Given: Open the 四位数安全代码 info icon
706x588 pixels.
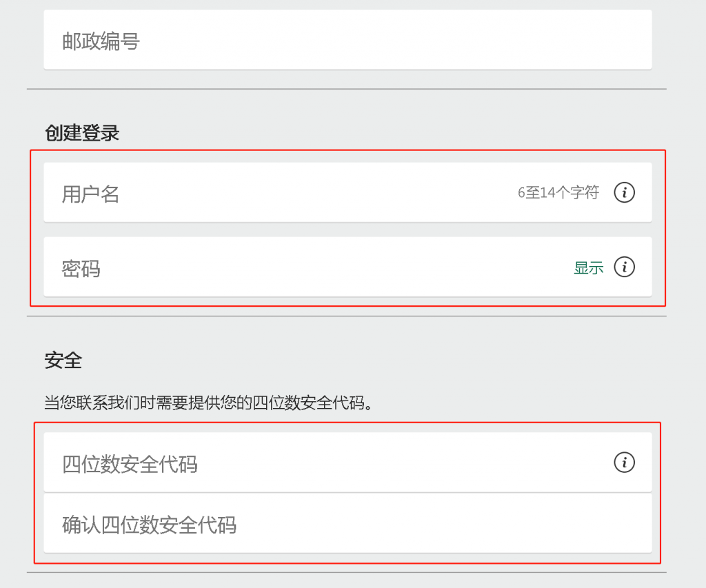Looking at the screenshot, I should (x=624, y=463).
